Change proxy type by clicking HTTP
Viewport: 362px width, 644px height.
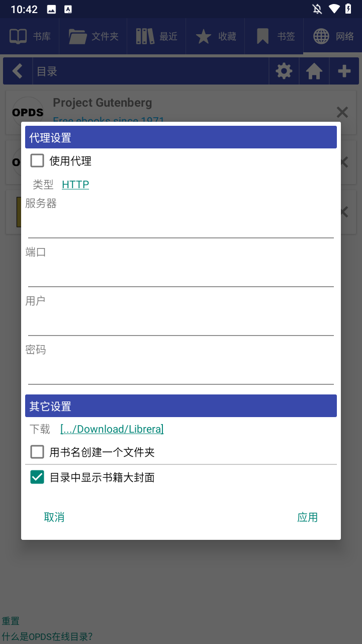[x=75, y=184]
